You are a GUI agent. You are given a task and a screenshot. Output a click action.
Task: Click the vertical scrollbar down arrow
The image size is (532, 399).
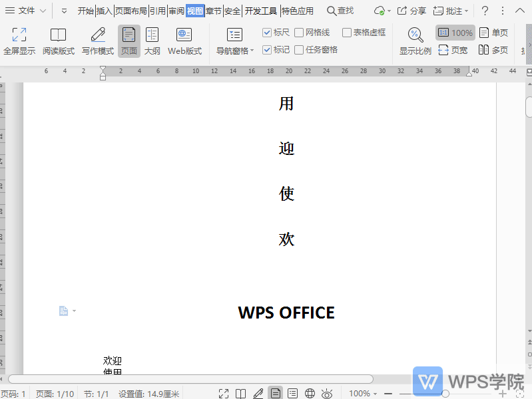(x=529, y=331)
